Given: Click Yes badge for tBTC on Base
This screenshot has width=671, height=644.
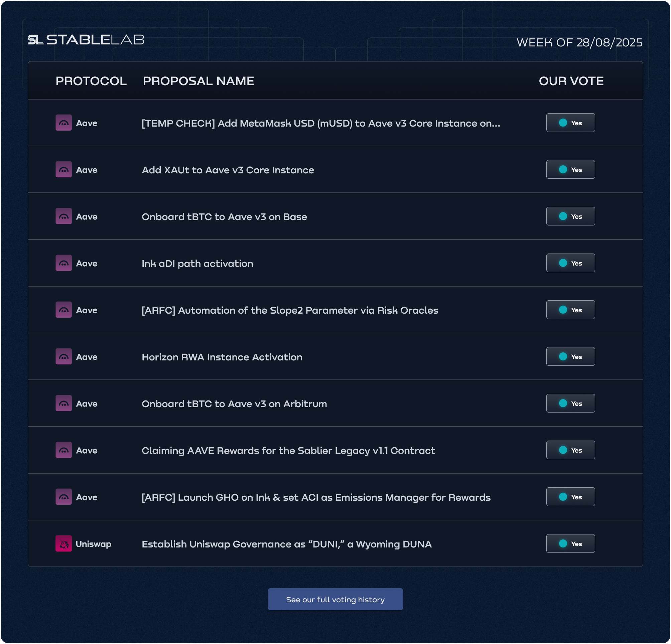Looking at the screenshot, I should pyautogui.click(x=570, y=216).
